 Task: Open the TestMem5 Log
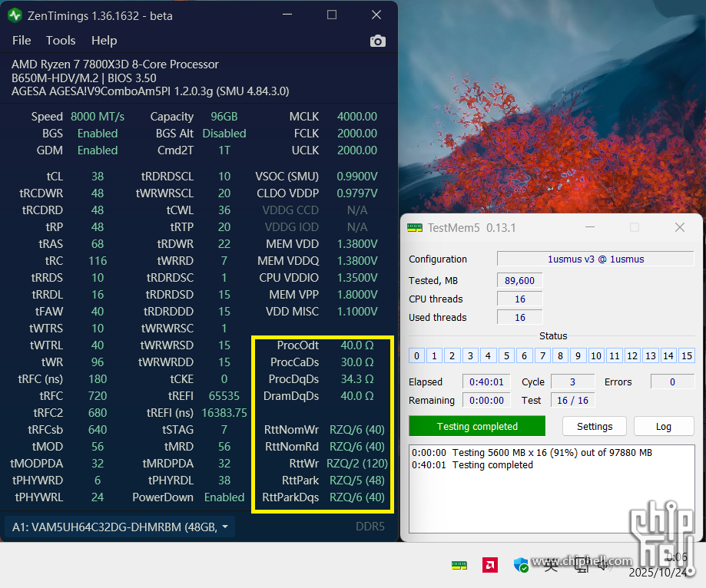[x=663, y=426]
